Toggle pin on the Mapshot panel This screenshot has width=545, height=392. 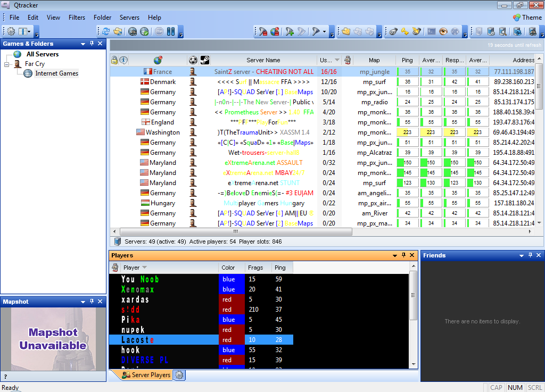(x=92, y=302)
